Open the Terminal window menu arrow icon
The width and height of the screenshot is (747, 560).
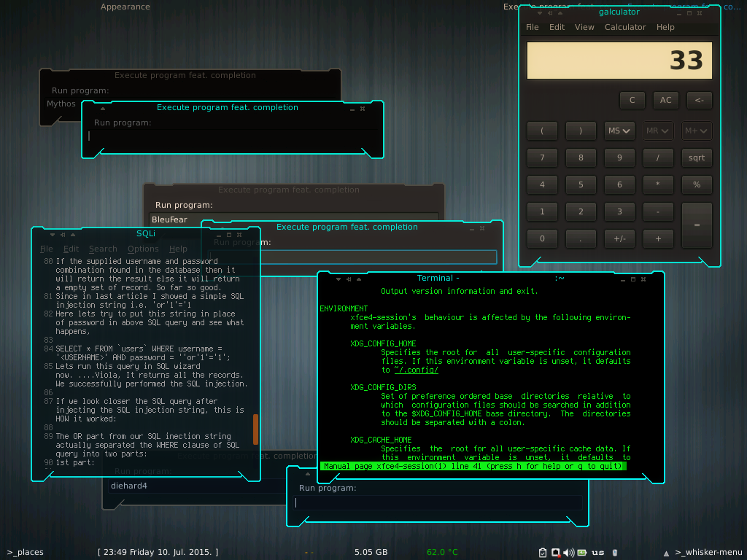(338, 279)
